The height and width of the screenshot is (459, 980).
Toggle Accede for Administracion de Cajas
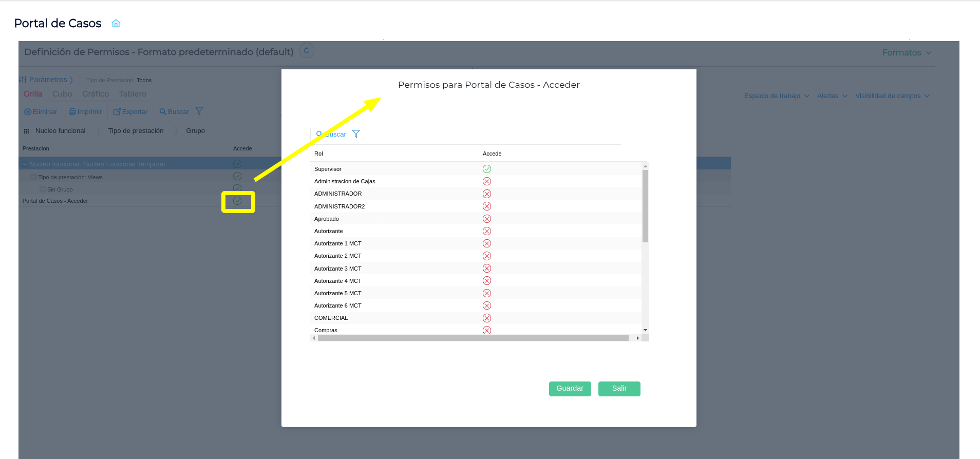(x=487, y=181)
